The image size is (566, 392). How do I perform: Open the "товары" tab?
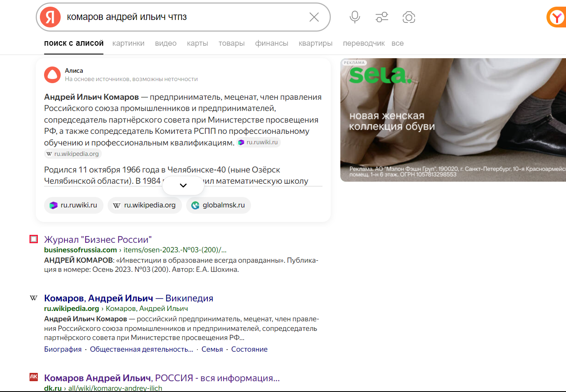click(231, 43)
